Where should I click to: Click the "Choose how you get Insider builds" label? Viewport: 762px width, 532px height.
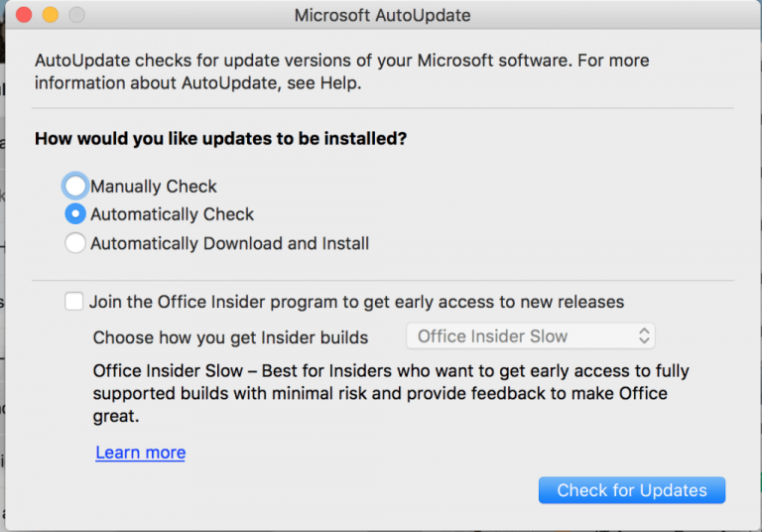pyautogui.click(x=230, y=337)
